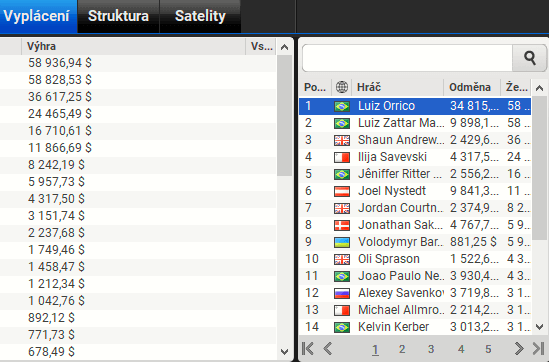
Task: Select player Joel Nystedt row
Action: [x=415, y=191]
